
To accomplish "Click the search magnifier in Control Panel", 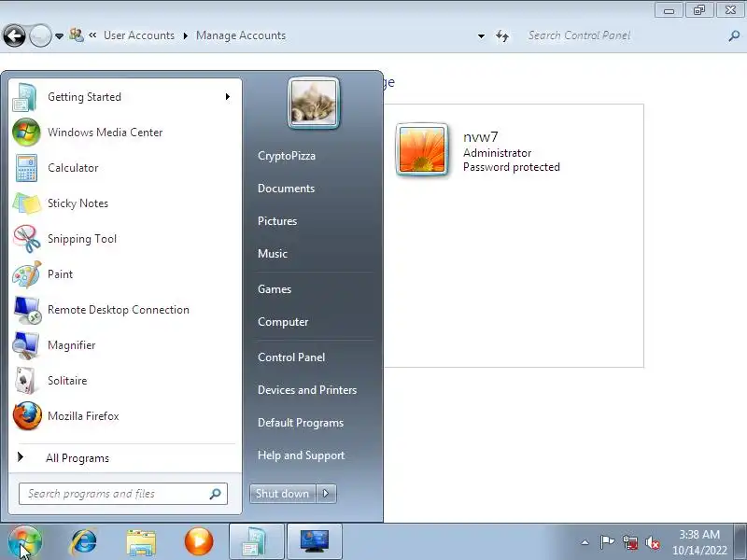I will point(734,35).
